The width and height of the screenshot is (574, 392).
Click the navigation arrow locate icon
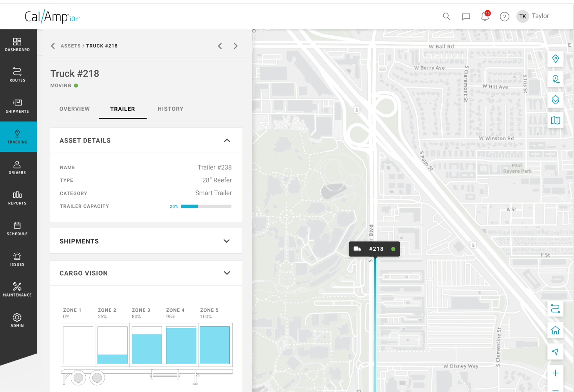555,351
